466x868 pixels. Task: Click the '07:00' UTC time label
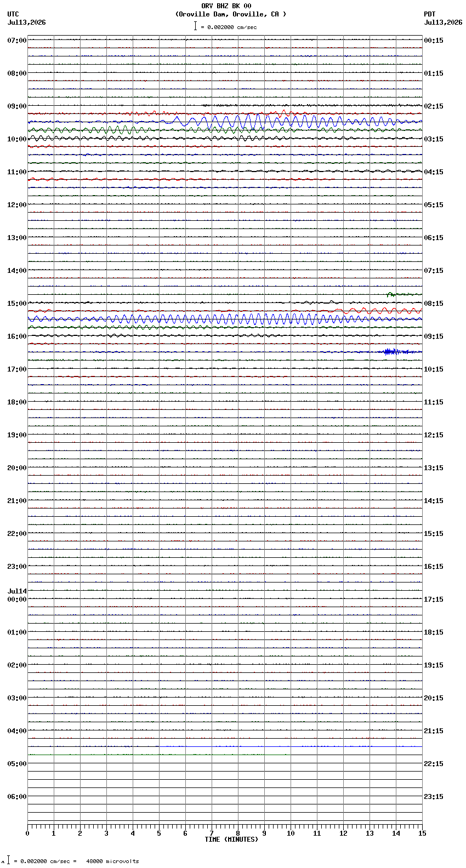click(x=17, y=41)
